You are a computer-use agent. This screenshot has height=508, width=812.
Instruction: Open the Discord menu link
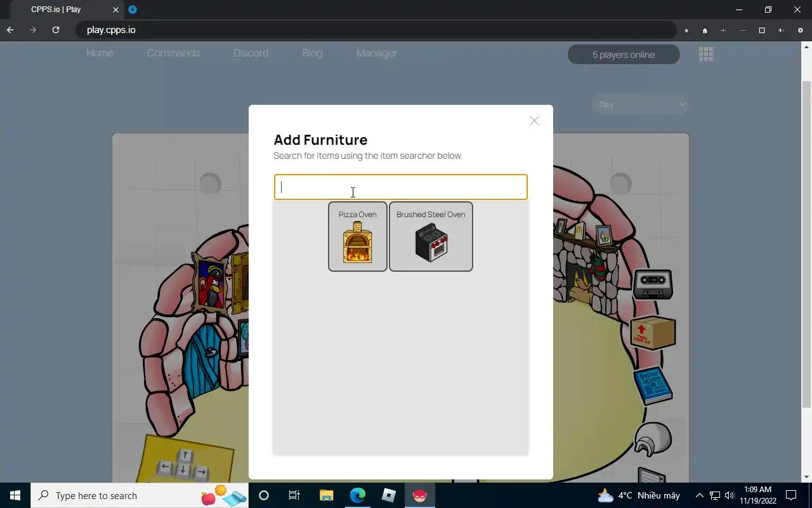pos(251,53)
